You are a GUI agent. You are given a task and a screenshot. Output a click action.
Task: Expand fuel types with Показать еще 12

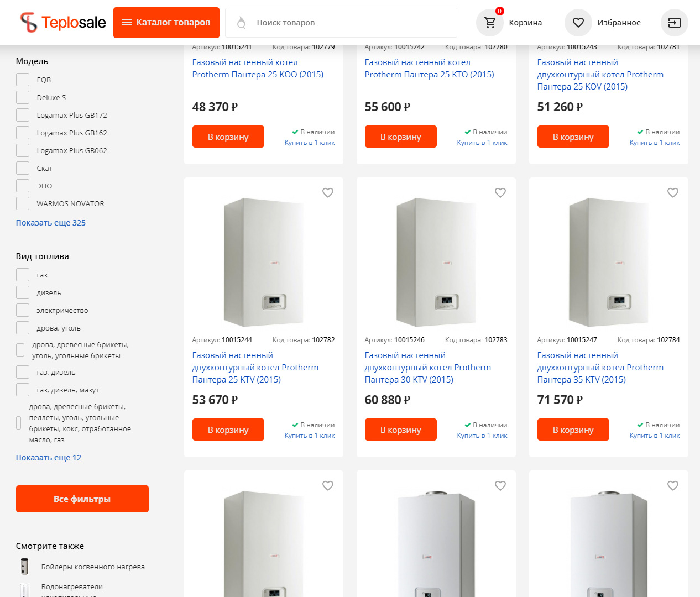coord(49,458)
